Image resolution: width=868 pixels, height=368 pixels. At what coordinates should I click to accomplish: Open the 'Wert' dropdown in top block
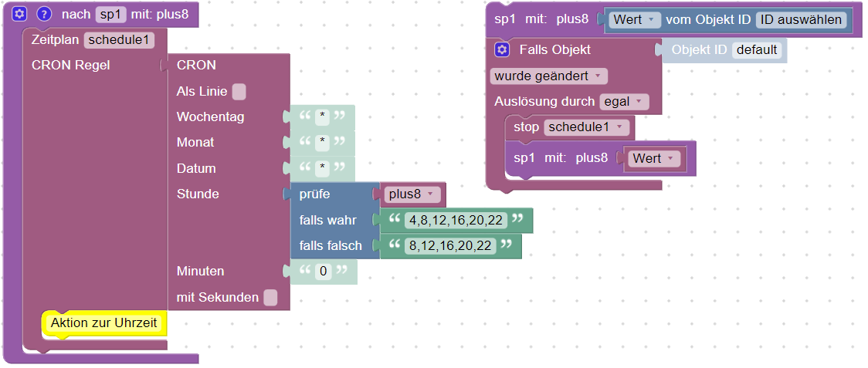[x=635, y=20]
